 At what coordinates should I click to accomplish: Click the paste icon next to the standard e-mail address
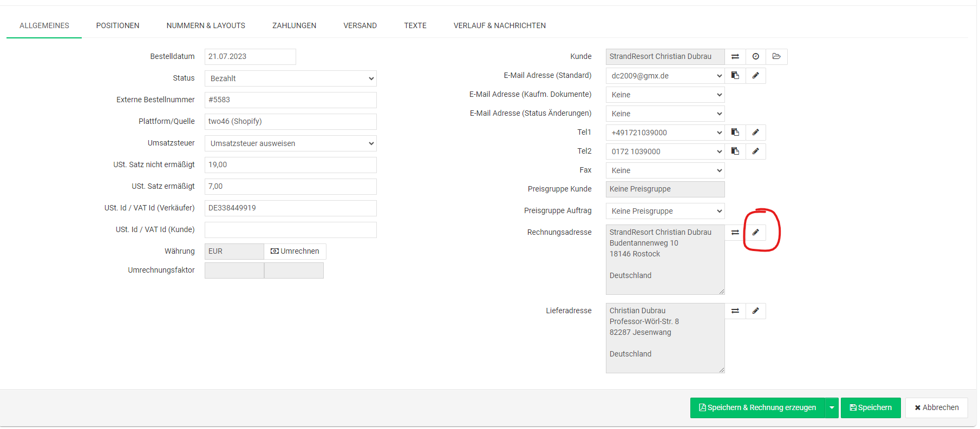(x=735, y=76)
